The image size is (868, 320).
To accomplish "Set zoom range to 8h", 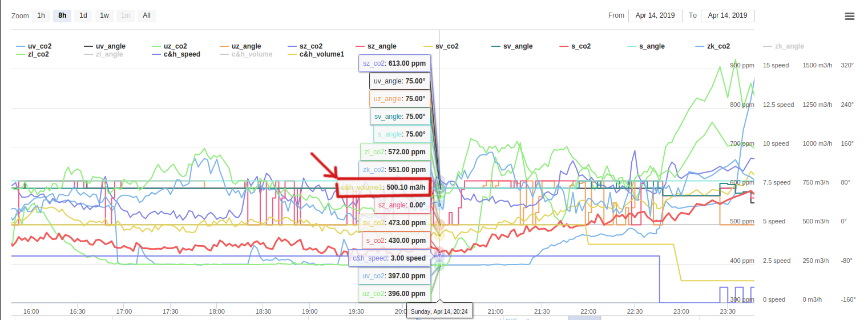I will [x=62, y=15].
